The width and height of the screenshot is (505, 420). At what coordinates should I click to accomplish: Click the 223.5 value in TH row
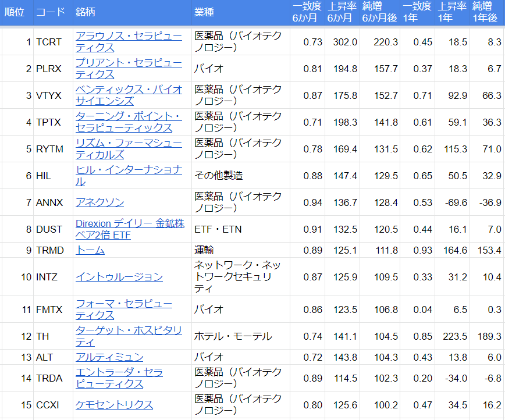coord(455,336)
